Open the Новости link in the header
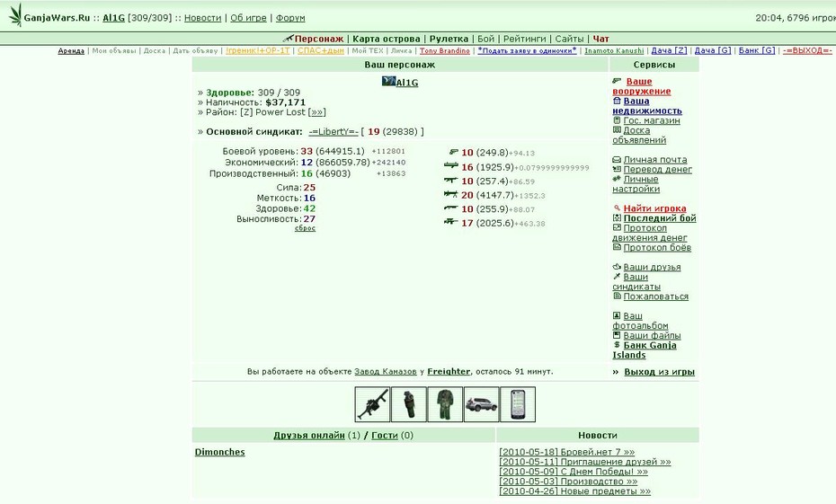 coord(202,18)
